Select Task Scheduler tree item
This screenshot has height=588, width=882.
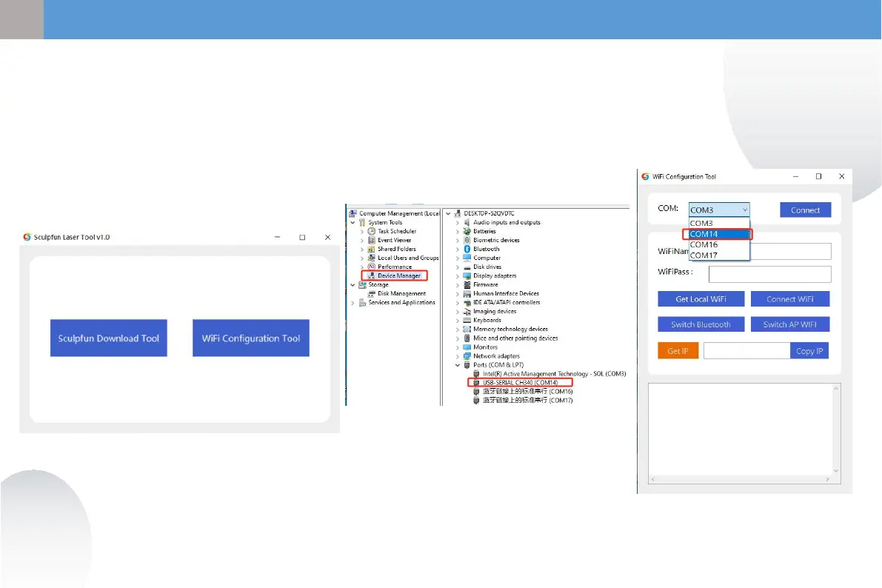tap(396, 231)
